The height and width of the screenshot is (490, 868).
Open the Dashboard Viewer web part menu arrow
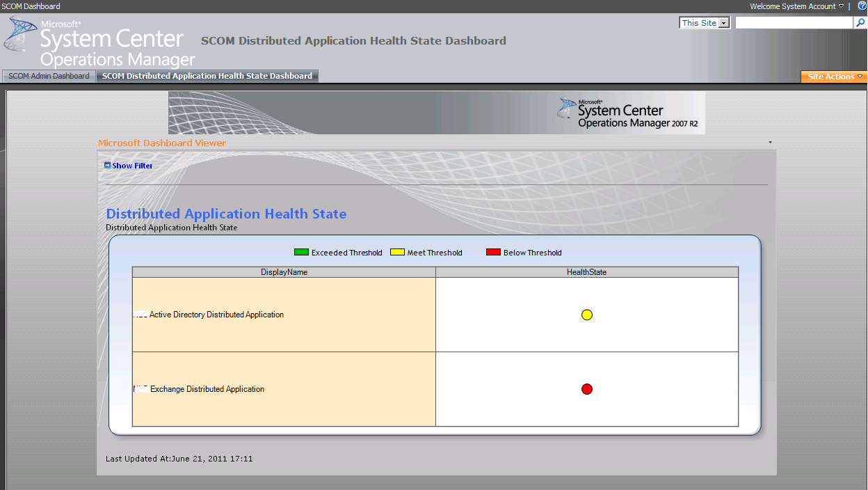pyautogui.click(x=769, y=141)
